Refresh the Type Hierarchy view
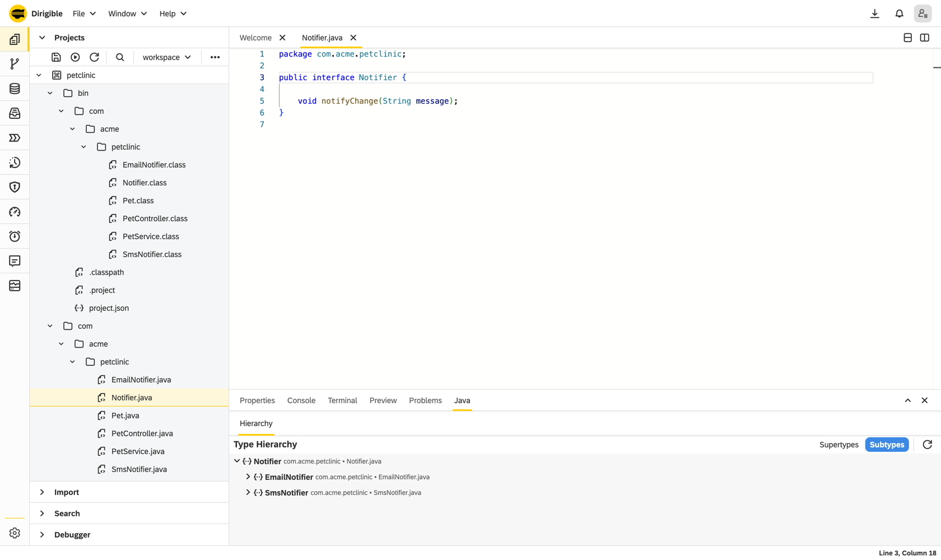 coord(928,445)
